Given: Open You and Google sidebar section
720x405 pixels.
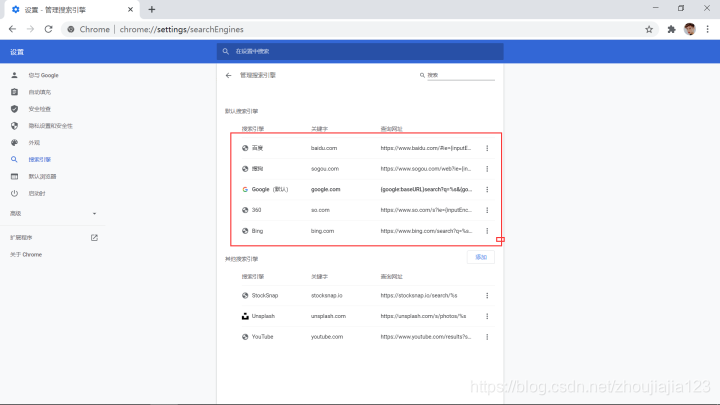Looking at the screenshot, I should [x=43, y=75].
